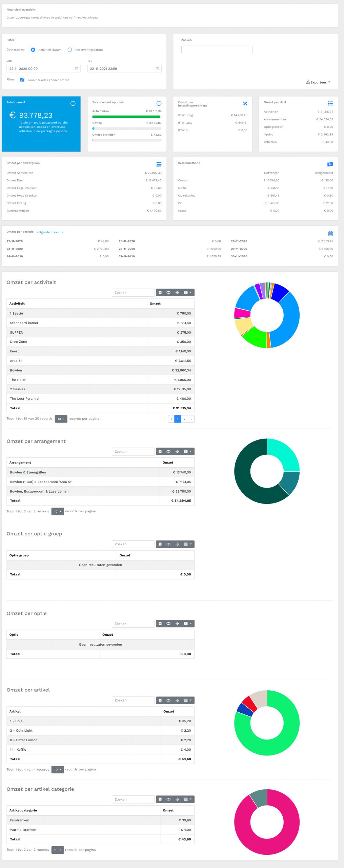The height and width of the screenshot is (868, 344).
Task: Uncheck Toon periodes zonder omzet checkbox
Action: click(x=22, y=80)
